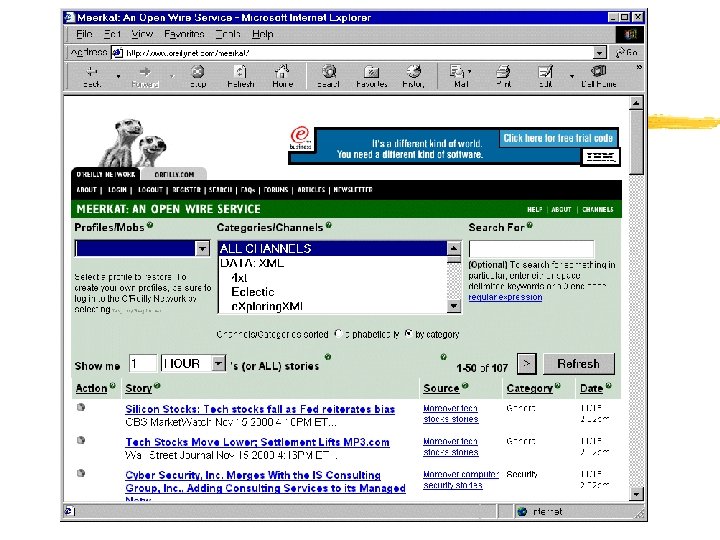Open the Silicon Stocks story link
Image resolution: width=720 pixels, height=540 pixels.
pyautogui.click(x=260, y=409)
